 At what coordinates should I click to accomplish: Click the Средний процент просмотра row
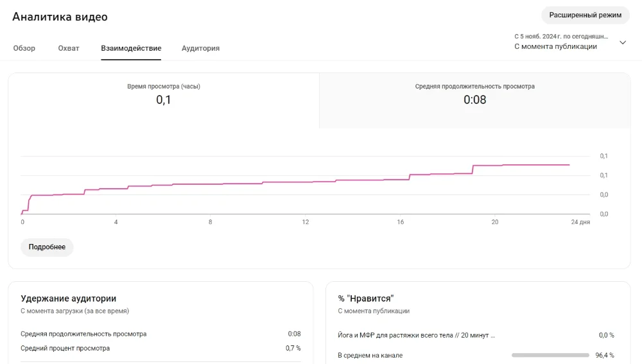(65, 348)
